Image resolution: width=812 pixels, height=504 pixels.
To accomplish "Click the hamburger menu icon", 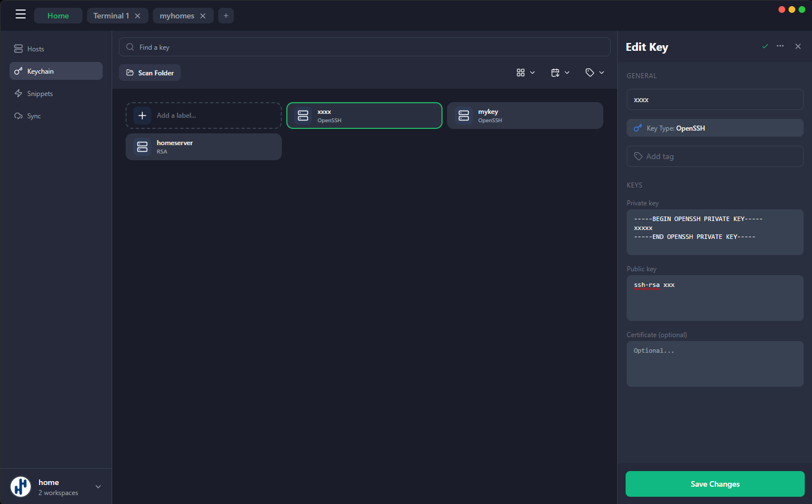I will pos(21,14).
